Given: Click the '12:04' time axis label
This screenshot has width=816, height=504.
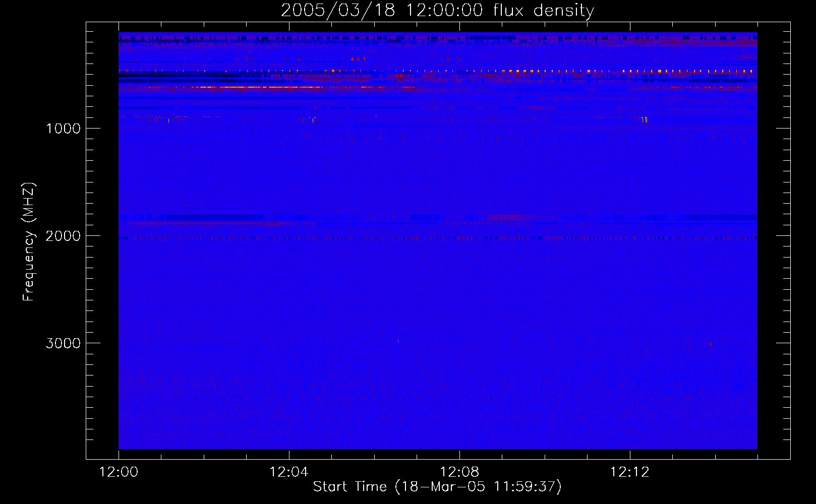Looking at the screenshot, I should [x=289, y=472].
